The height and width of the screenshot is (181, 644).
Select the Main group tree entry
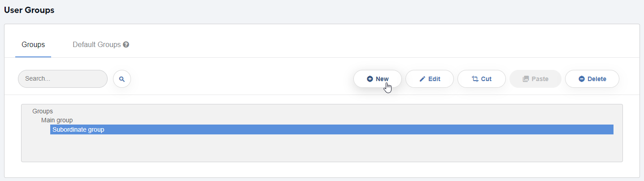[57, 120]
